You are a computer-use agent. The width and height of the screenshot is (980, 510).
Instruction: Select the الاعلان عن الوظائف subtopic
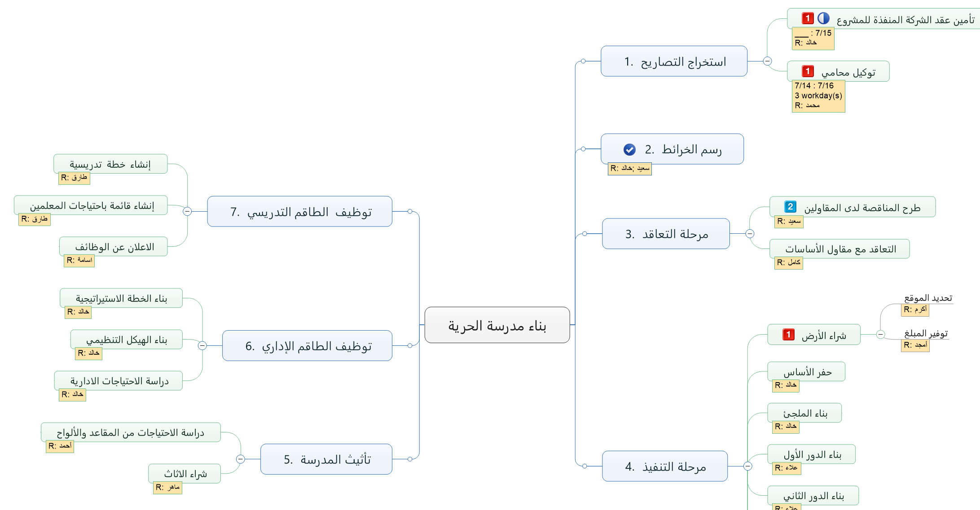pos(114,247)
